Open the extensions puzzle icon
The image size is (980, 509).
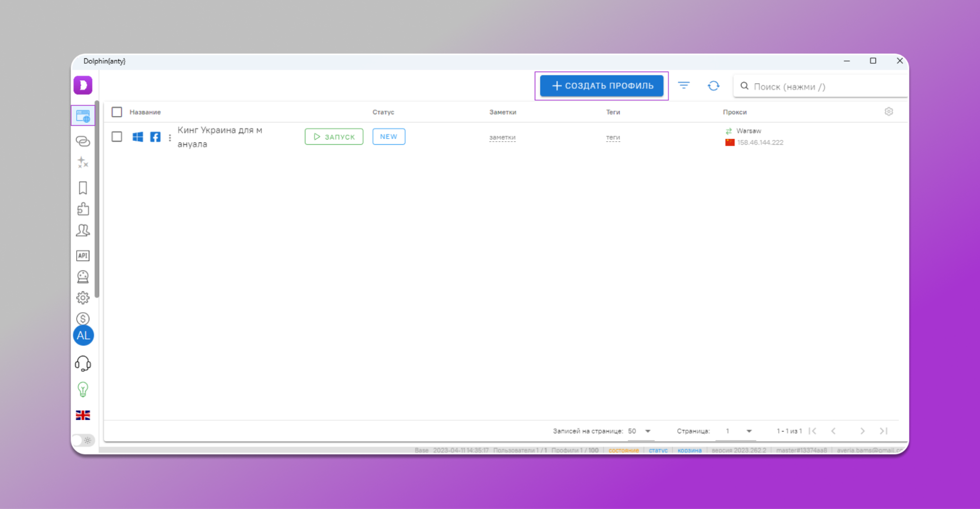[x=83, y=209]
